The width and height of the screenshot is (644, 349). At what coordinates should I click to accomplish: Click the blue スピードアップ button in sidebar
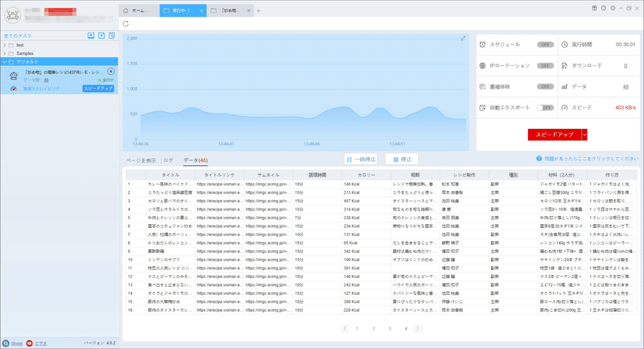(98, 89)
